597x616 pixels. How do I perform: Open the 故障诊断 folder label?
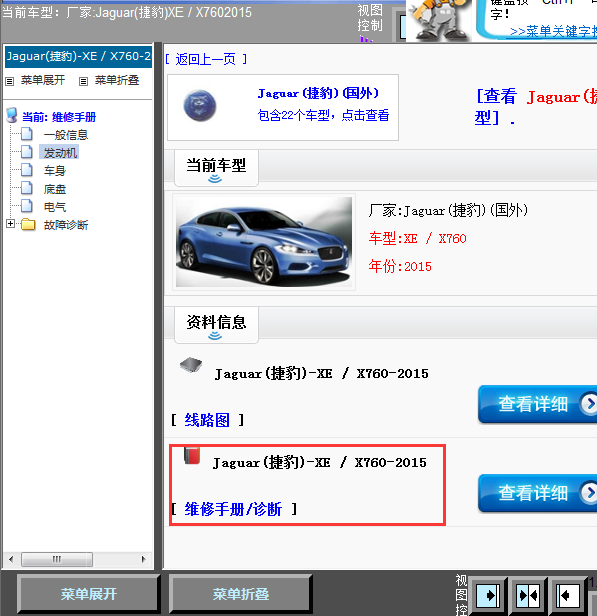(66, 225)
